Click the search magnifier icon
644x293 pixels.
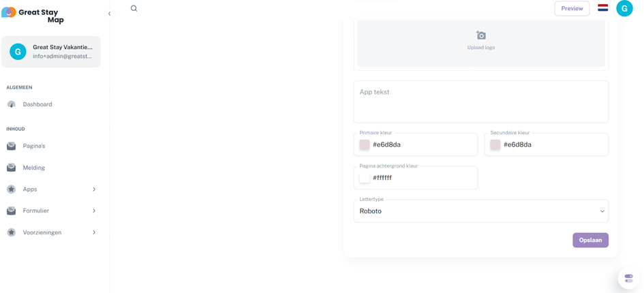(x=134, y=9)
